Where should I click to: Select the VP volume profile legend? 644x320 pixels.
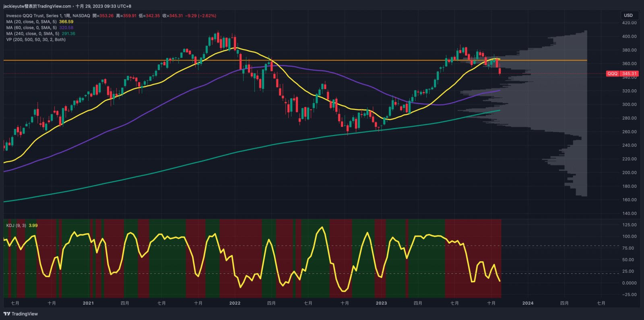coord(36,39)
